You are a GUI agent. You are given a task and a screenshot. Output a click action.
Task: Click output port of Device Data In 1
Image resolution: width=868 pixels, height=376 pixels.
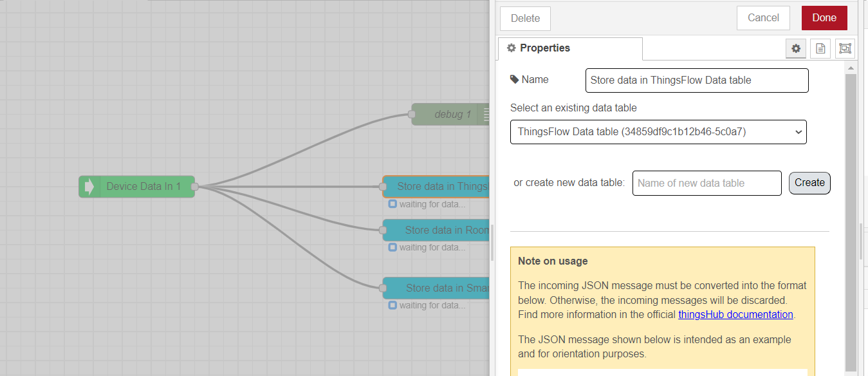[x=194, y=187]
